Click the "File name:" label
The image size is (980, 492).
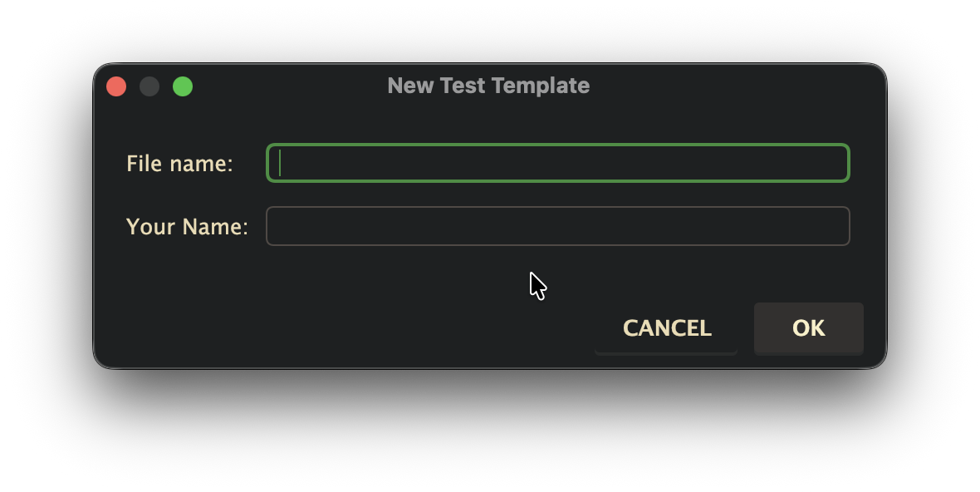point(179,164)
